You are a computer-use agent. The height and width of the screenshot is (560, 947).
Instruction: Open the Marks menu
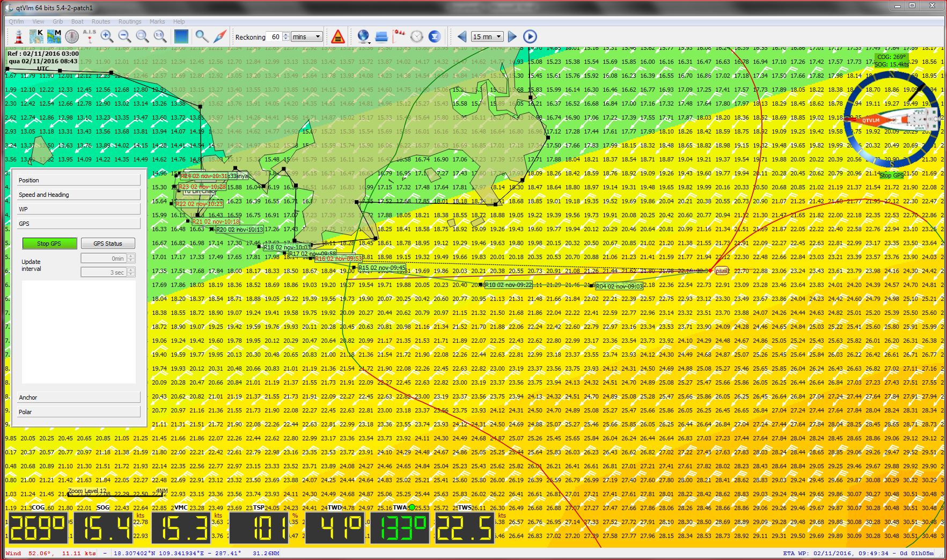tap(157, 21)
